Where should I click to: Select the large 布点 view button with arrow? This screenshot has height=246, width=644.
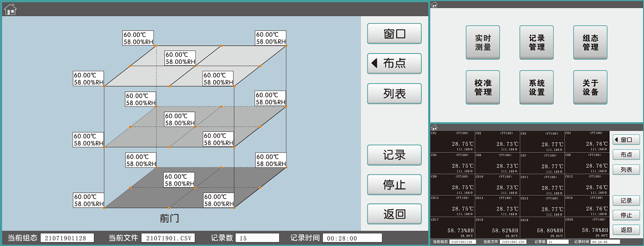(394, 63)
